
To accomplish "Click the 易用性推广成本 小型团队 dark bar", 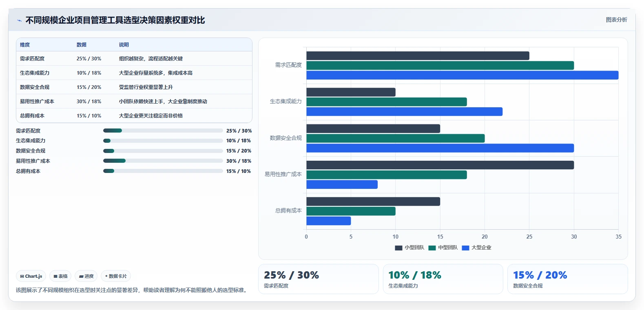I will pyautogui.click(x=440, y=165).
